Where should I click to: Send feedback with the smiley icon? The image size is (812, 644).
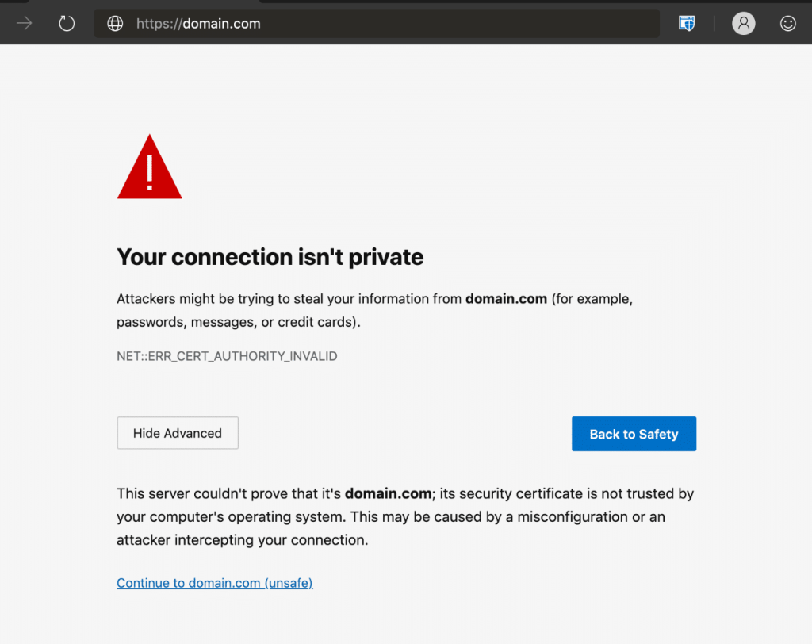[787, 24]
